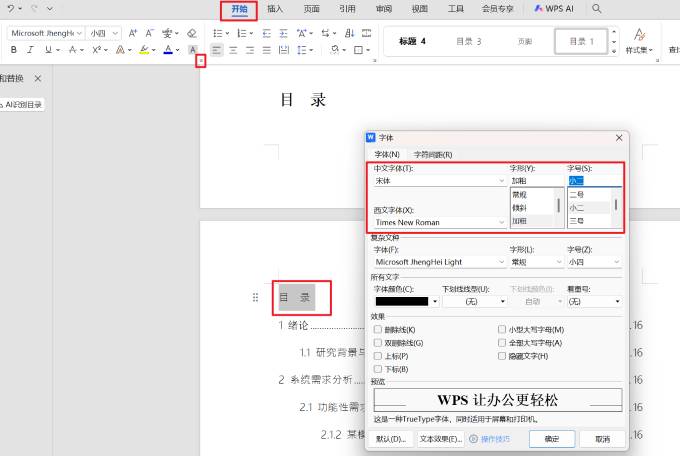The width and height of the screenshot is (680, 456).
Task: Align text left
Action: tap(216, 50)
